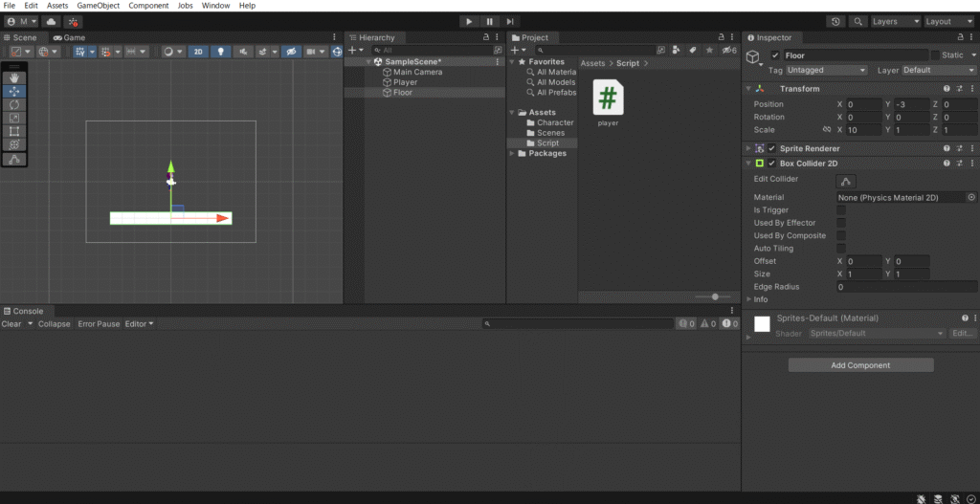980x504 pixels.
Task: Click the Play button
Action: 469,21
